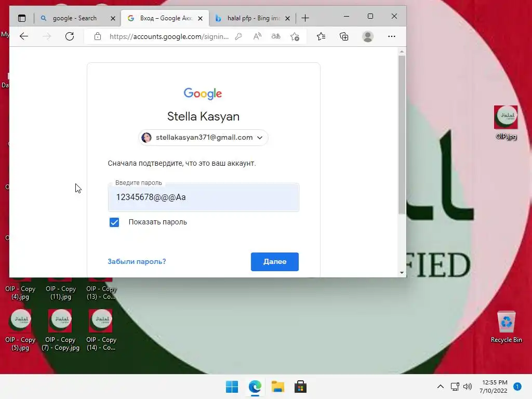This screenshot has height=399, width=532.
Task: Switch to the google - Search tab
Action: point(75,18)
